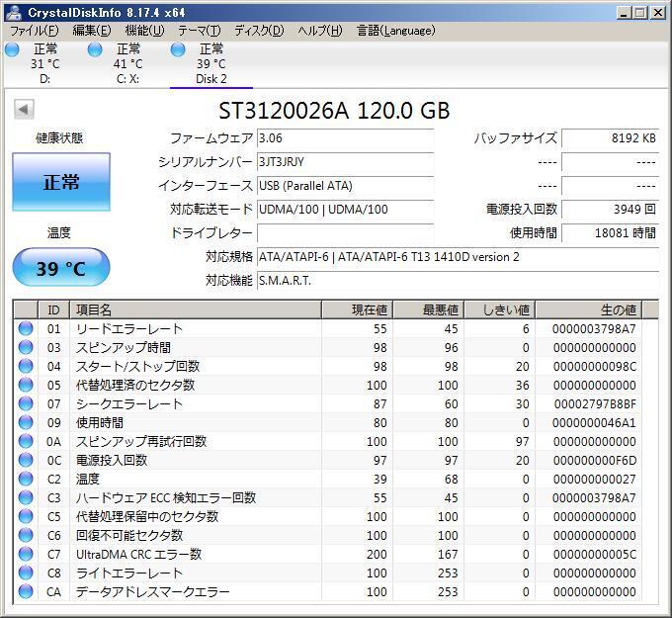Click status orb for ID C2 row
Screen dimensions: 672x618
point(26,479)
